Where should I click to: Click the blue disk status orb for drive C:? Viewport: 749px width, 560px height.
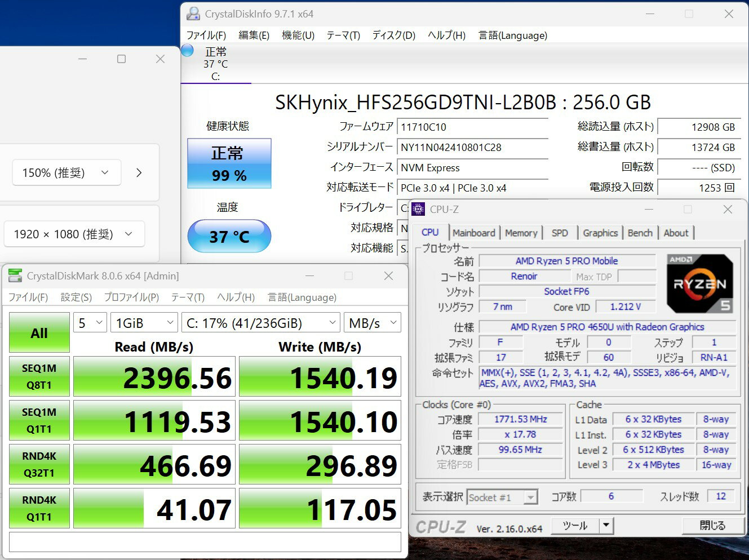pos(188,51)
